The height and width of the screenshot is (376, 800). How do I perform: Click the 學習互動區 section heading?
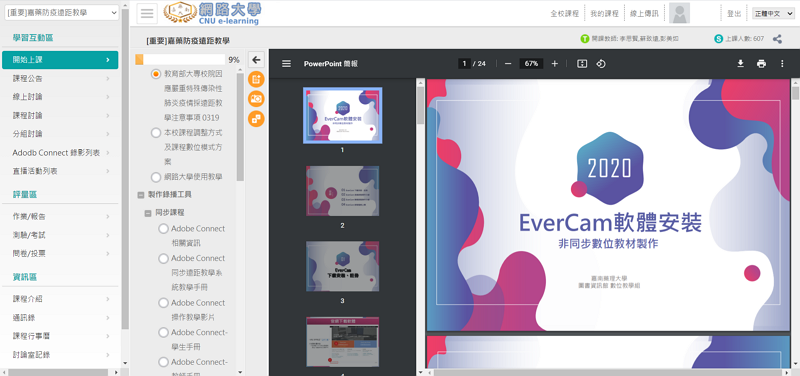(33, 38)
